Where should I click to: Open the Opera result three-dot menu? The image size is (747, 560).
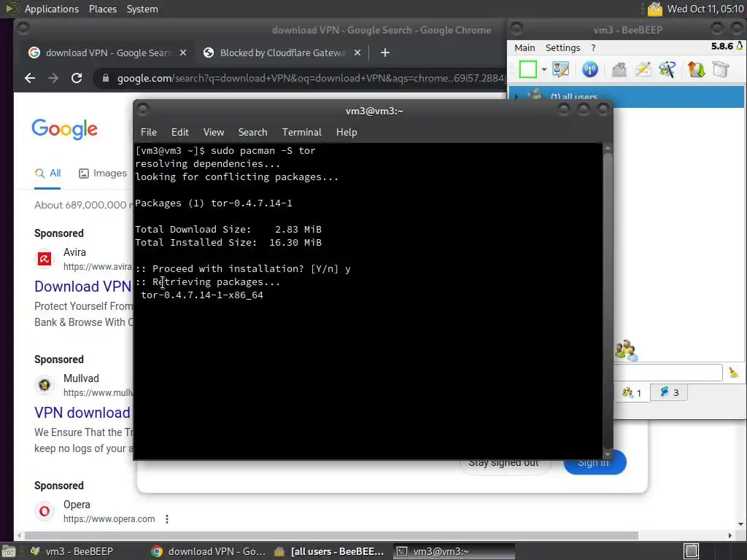point(167,519)
